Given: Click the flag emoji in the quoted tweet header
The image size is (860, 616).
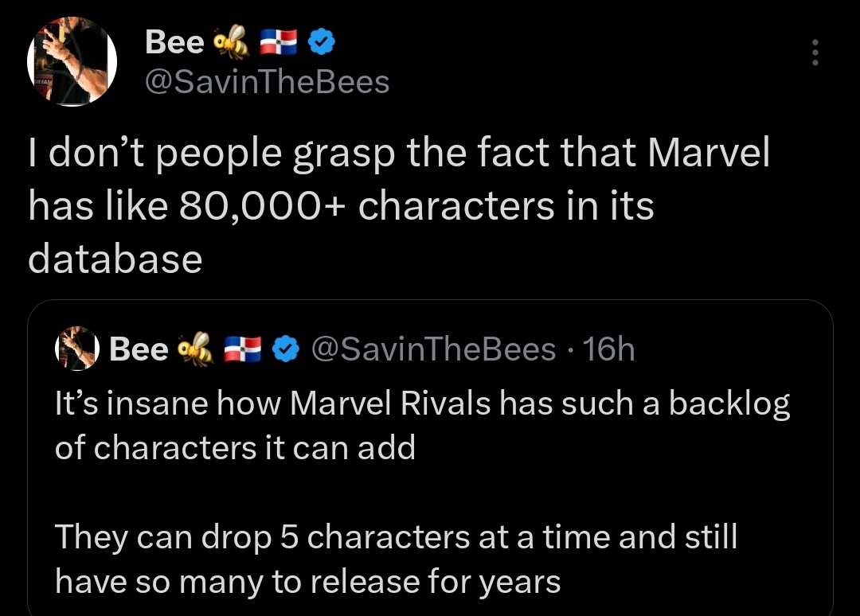Looking at the screenshot, I should (243, 349).
